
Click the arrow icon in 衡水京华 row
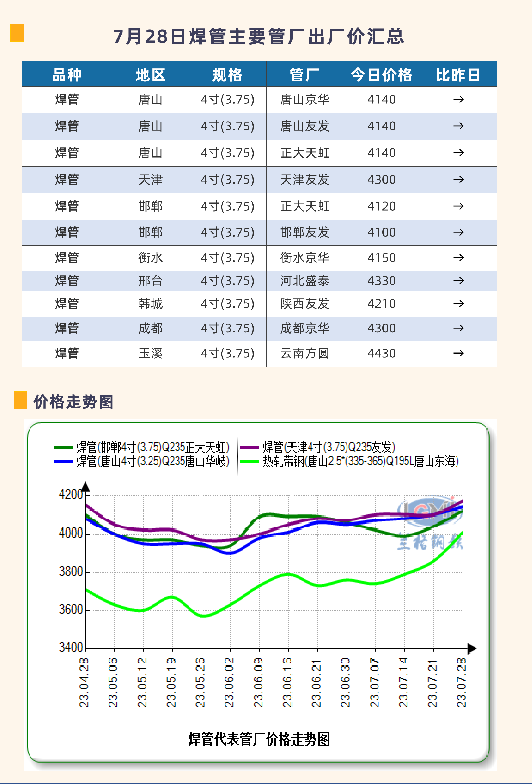point(458,258)
